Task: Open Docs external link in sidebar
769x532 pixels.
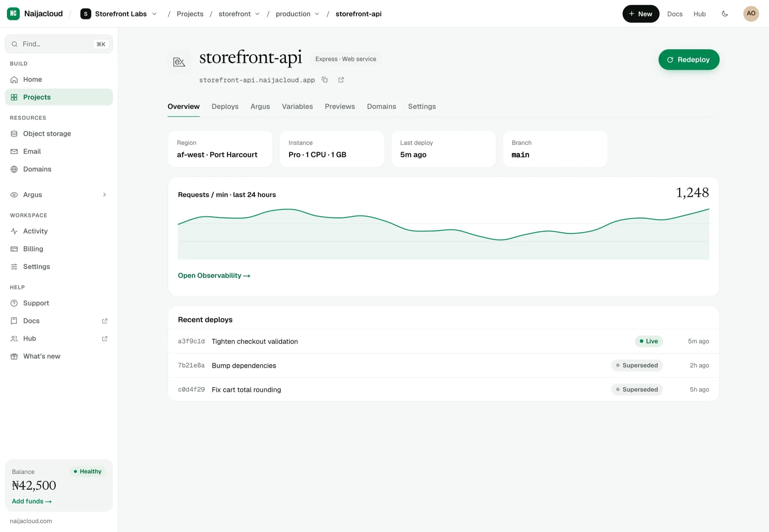Action: tap(59, 321)
